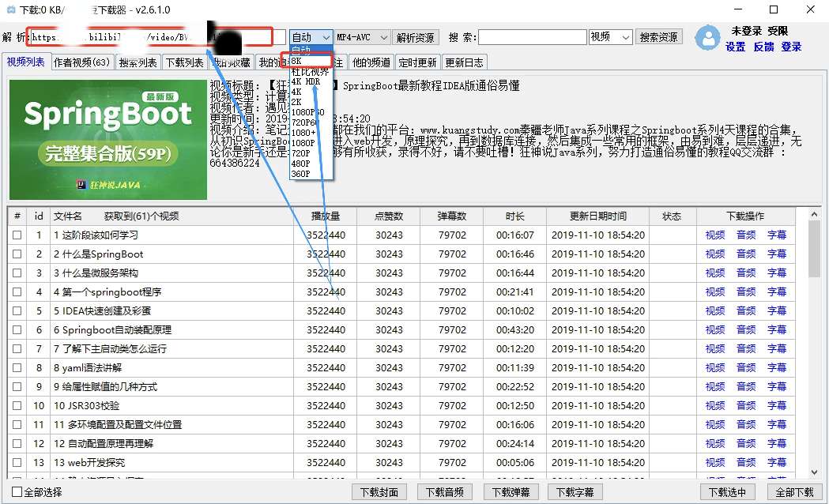Download 视频 for row 1
Image resolution: width=829 pixels, height=504 pixels.
pyautogui.click(x=714, y=235)
